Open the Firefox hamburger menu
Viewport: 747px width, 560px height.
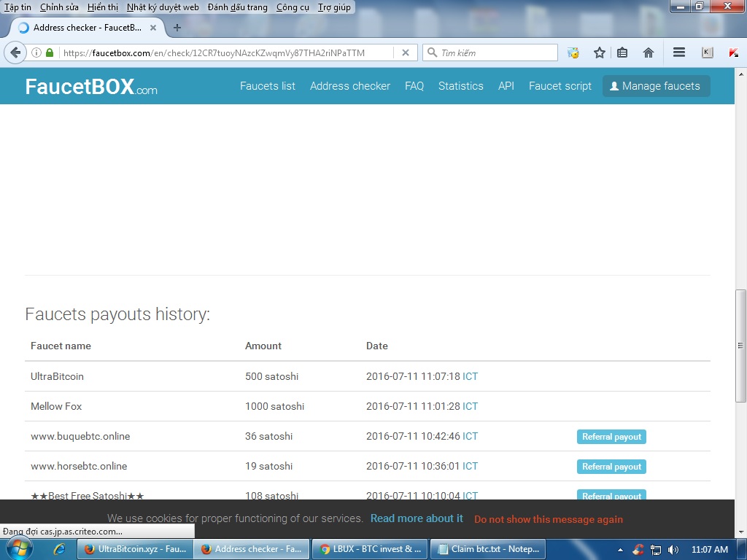coord(679,52)
